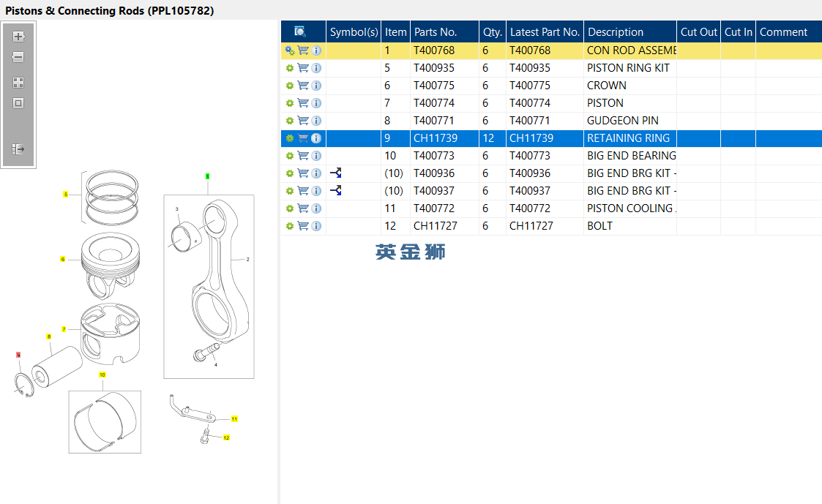Image resolution: width=822 pixels, height=504 pixels.
Task: Show info for RETAINING RING CH11739
Action: click(316, 138)
